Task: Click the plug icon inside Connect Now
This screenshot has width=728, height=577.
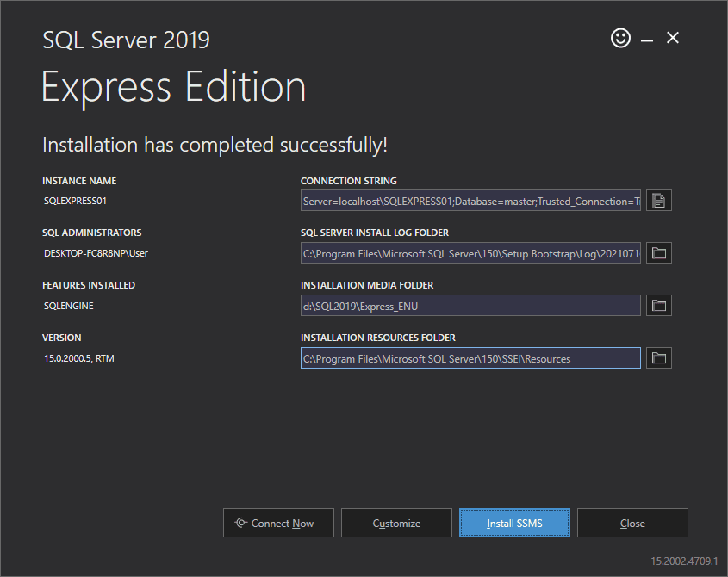Action: tap(243, 523)
